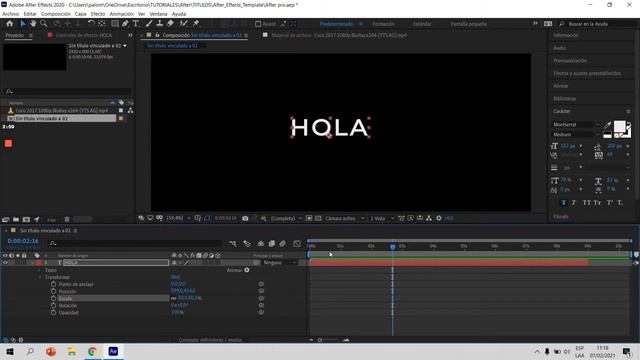
Task: Select the Selection arrow tool
Action: click(x=23, y=24)
